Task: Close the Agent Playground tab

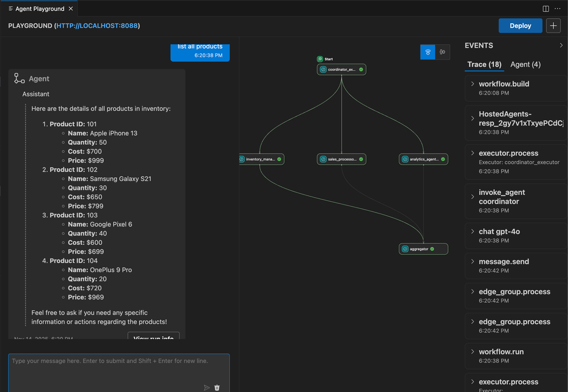Action: [71, 9]
